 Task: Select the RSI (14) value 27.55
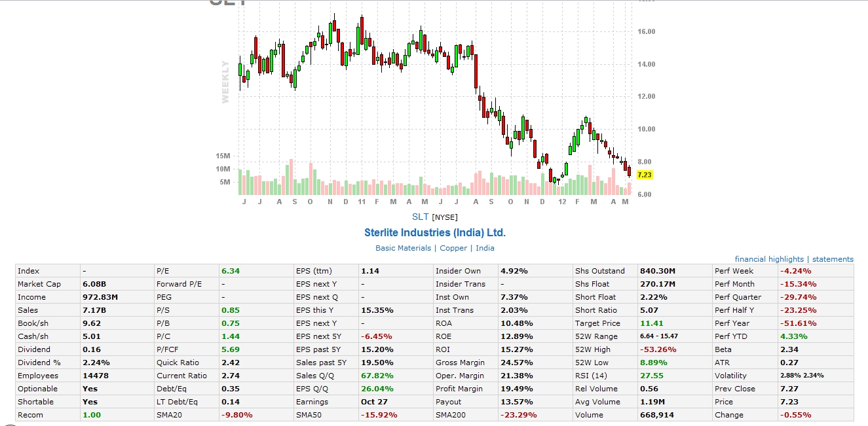click(651, 376)
